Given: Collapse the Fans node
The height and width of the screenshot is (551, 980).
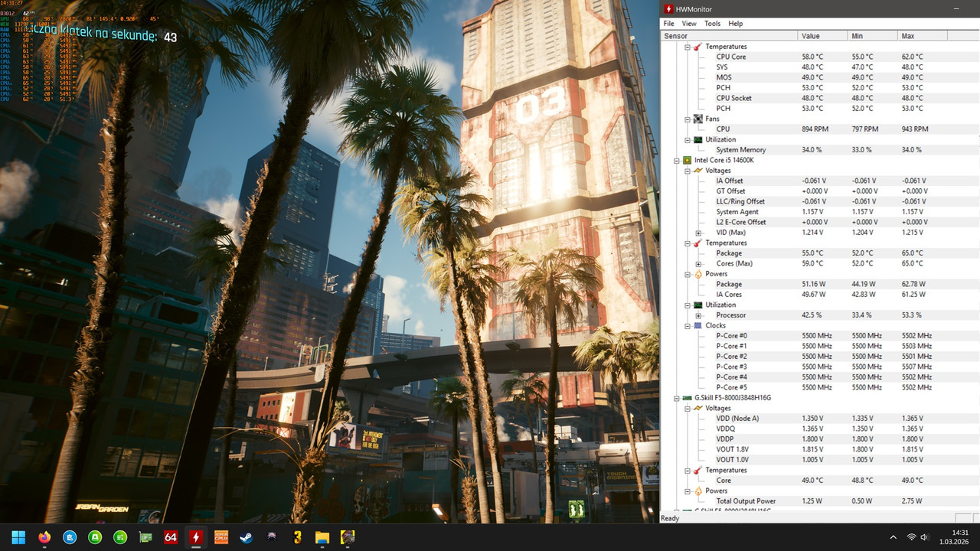Looking at the screenshot, I should coord(688,119).
